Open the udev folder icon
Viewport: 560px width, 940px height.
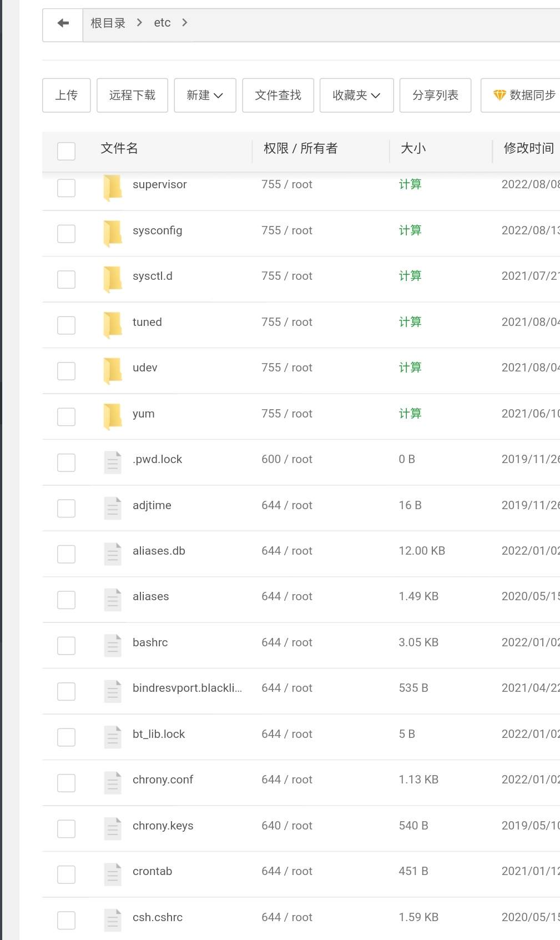pyautogui.click(x=113, y=370)
